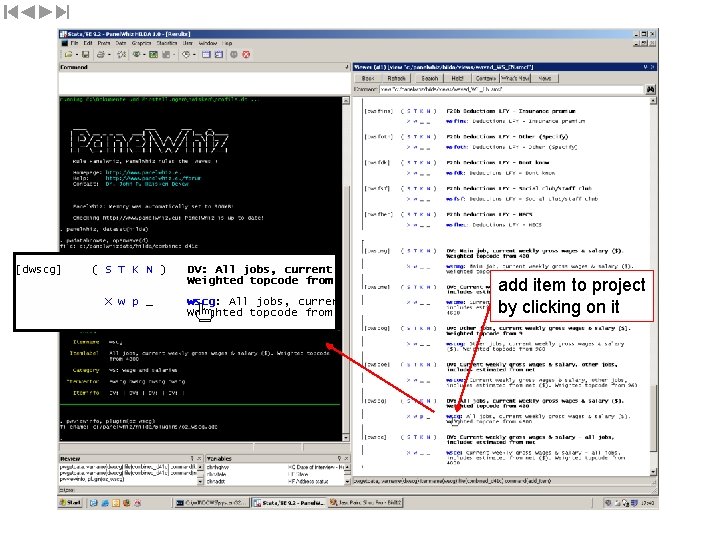Click the Variables pane scrollbar down arrow
Screen dimensions: 720x540
click(348, 481)
